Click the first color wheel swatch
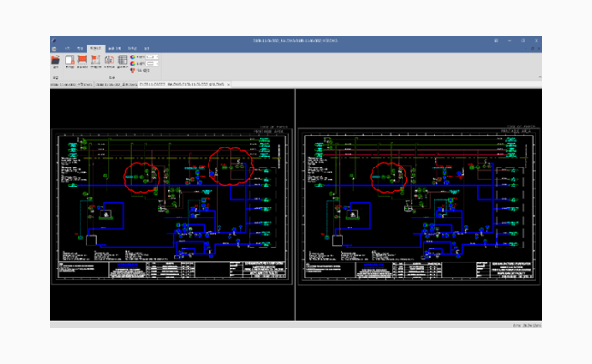592x364 pixels. pyautogui.click(x=133, y=57)
